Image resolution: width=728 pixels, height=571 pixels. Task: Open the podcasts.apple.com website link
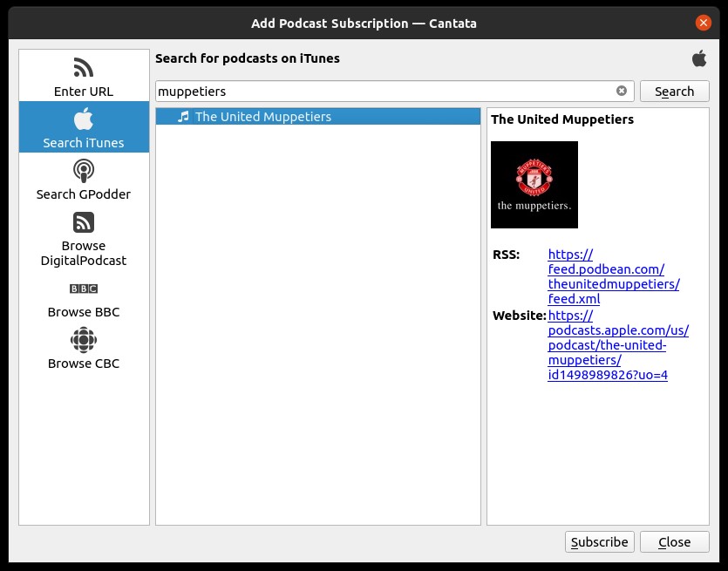[618, 345]
